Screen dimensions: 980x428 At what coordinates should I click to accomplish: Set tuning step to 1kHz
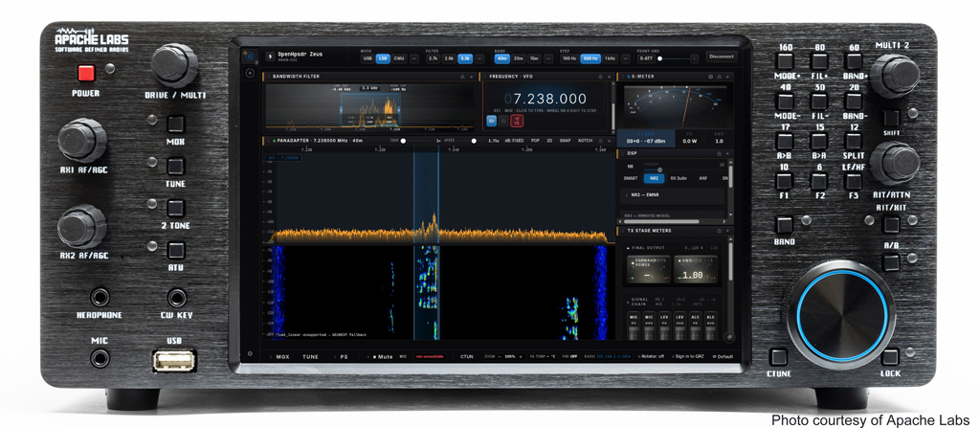[x=610, y=58]
